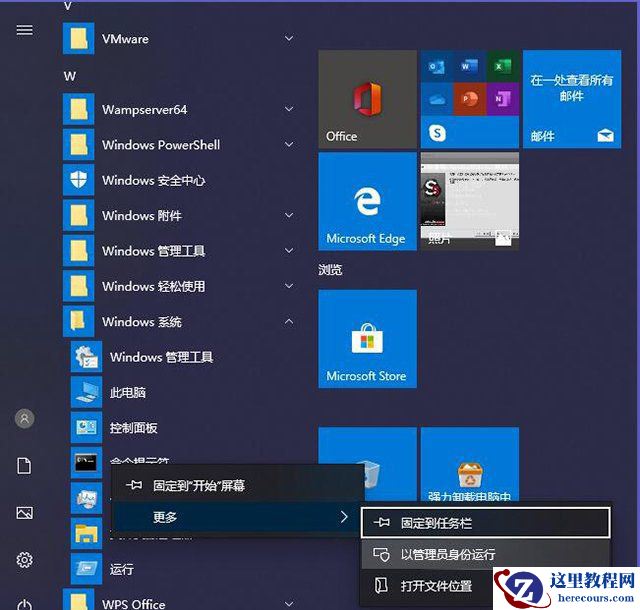Click the File Explorer icon in app list

coord(86,533)
